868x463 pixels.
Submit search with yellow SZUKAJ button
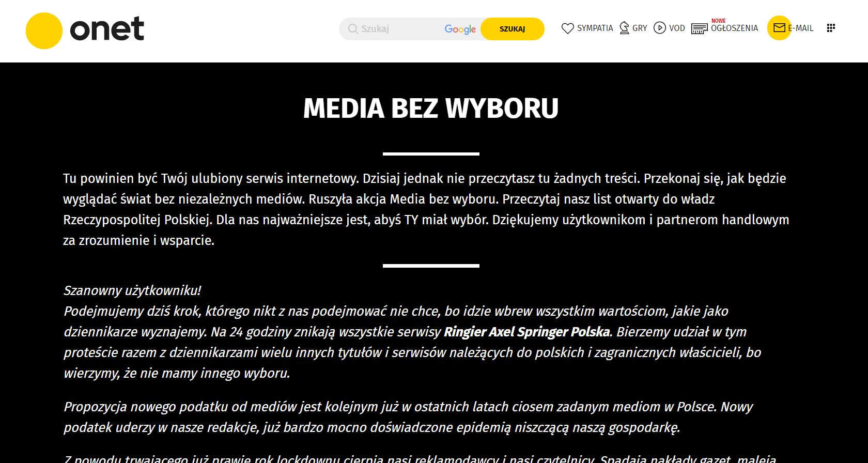[512, 29]
